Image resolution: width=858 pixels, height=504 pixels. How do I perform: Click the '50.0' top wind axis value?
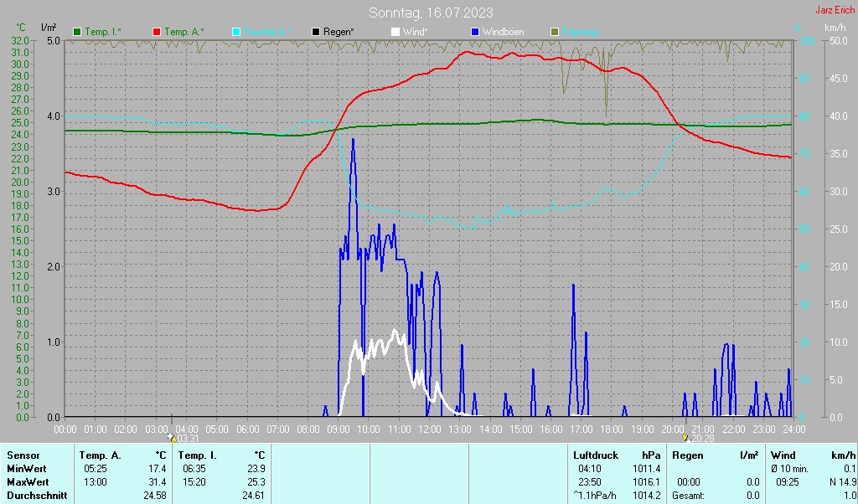point(838,40)
